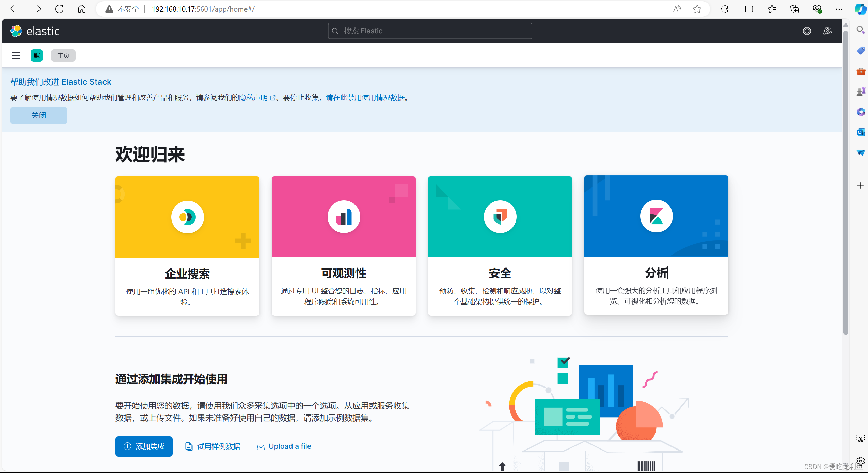Focus the 搜索 Elastic search field
868x473 pixels.
click(x=430, y=31)
